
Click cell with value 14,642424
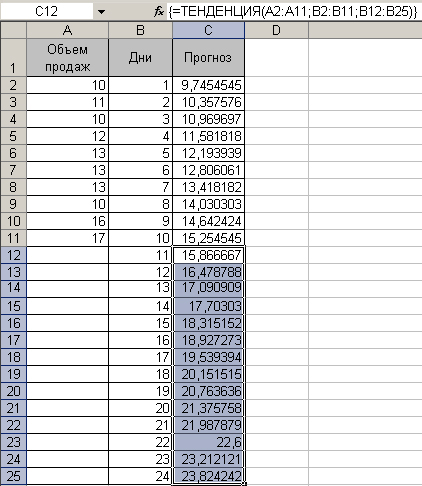pyautogui.click(x=208, y=221)
